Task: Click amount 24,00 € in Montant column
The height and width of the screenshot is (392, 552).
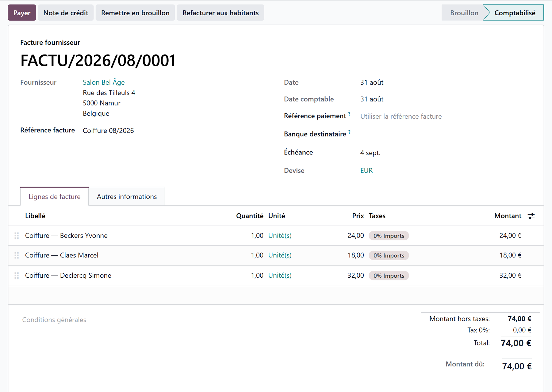Action: [x=510, y=235]
